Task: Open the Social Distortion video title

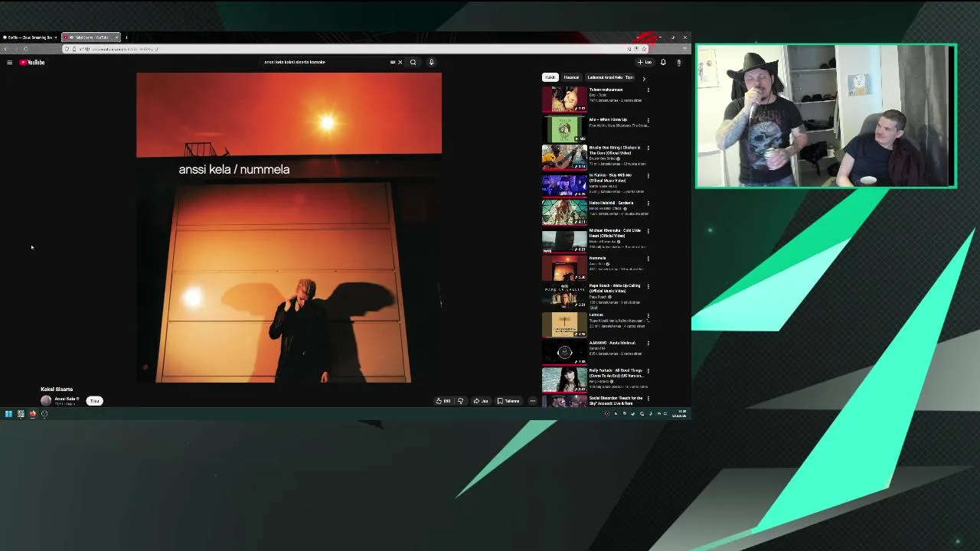Action: click(616, 400)
